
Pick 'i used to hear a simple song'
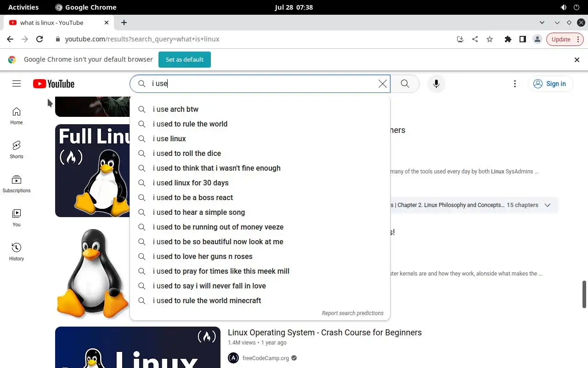pyautogui.click(x=260, y=212)
